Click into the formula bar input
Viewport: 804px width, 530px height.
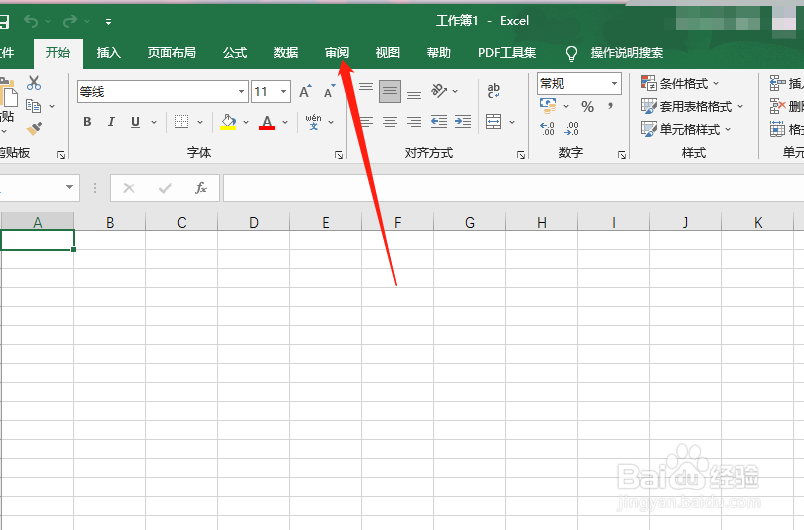coord(513,188)
